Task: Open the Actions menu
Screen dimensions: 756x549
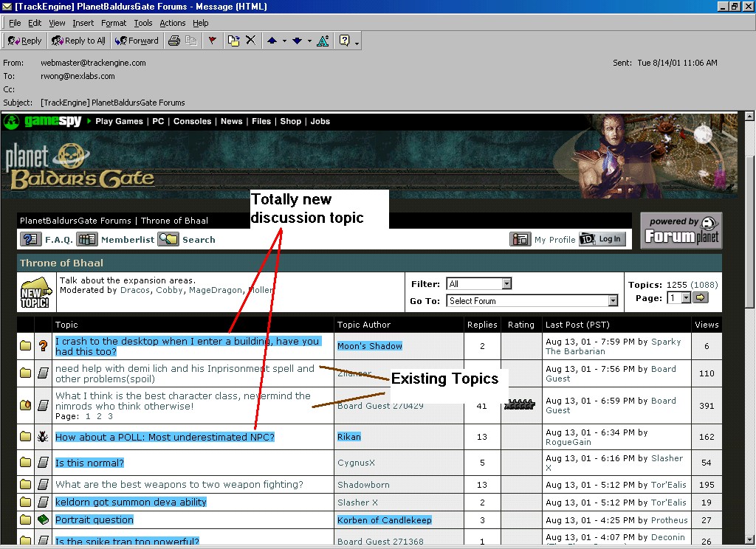Action: [x=173, y=23]
